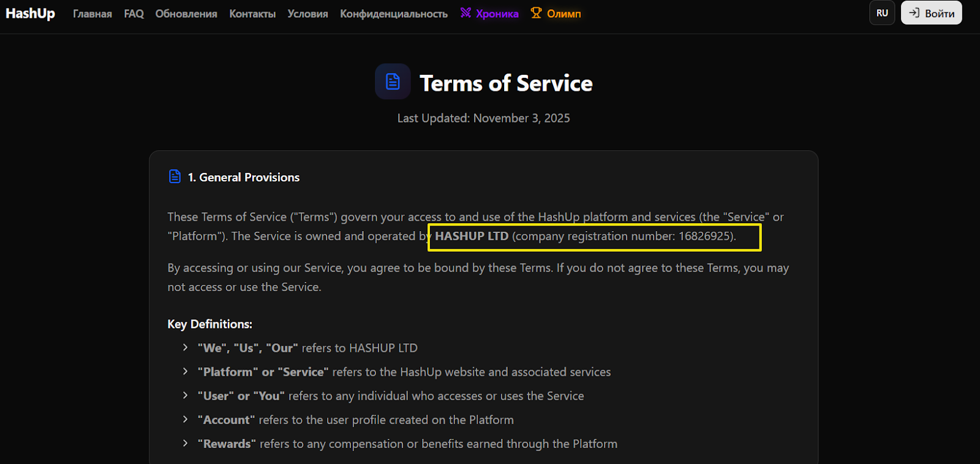Screen dimensions: 980x464
Task: Open the Главная menu item
Action: [x=92, y=13]
